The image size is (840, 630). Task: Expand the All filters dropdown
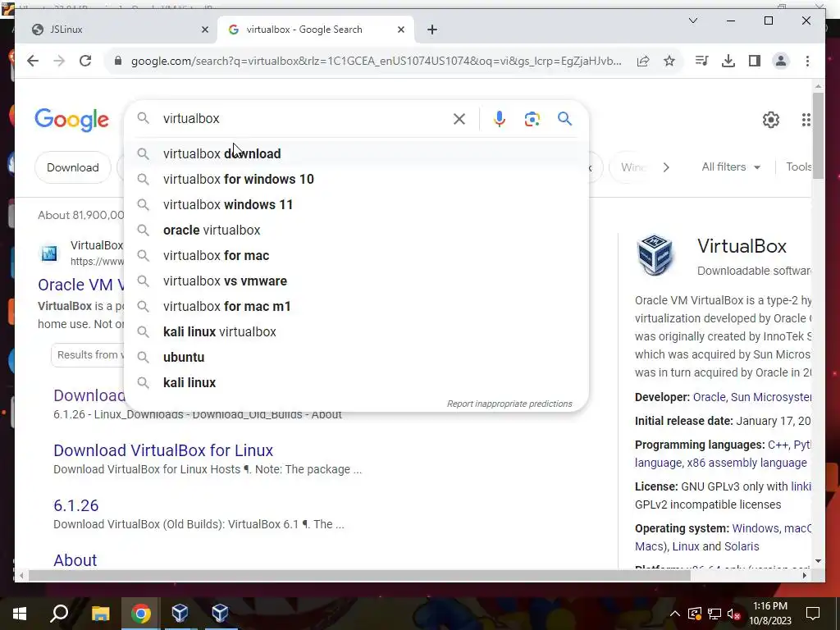(x=731, y=167)
